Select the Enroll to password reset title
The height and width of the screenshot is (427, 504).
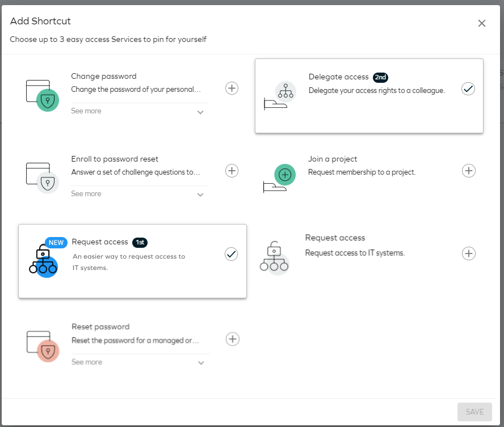115,159
